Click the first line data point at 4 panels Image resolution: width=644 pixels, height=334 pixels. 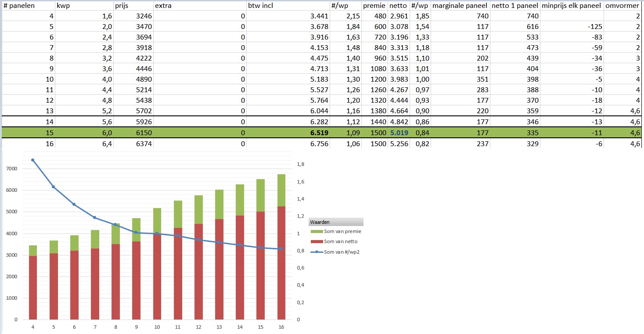(32, 160)
